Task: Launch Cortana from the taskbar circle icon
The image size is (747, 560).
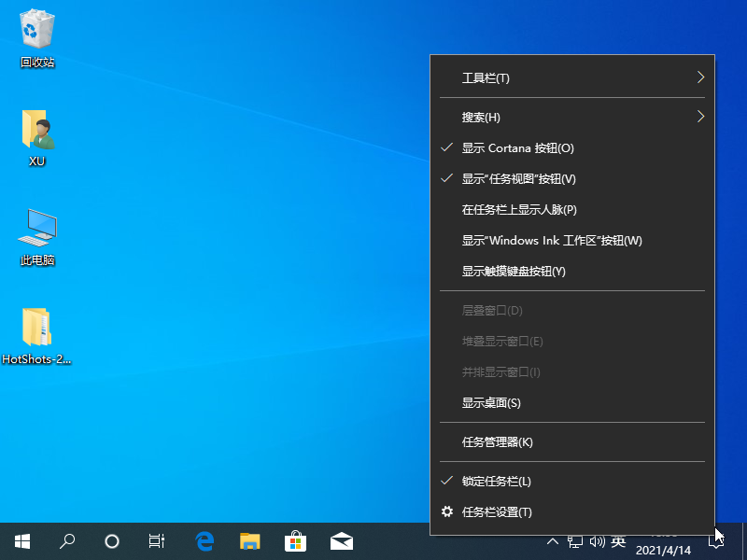Action: point(111,540)
